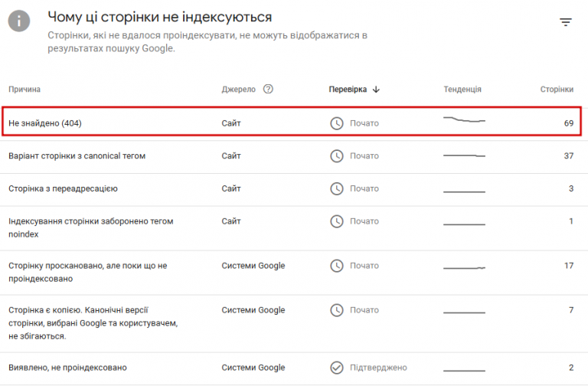Click the clock icon in the redirect row

click(336, 188)
